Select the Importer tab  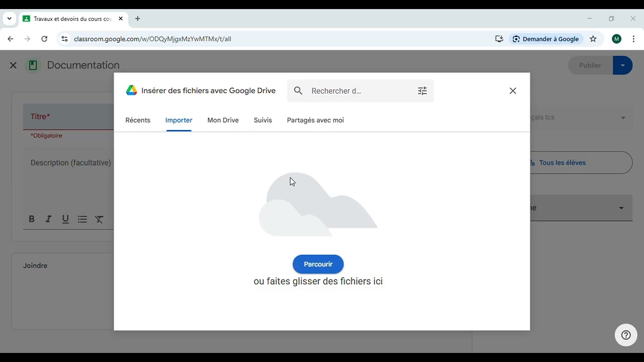(x=179, y=120)
